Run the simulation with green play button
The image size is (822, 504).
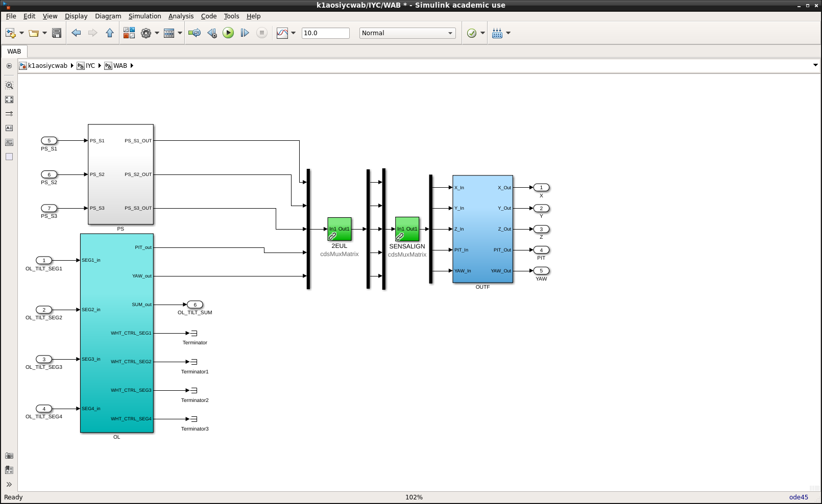point(228,33)
